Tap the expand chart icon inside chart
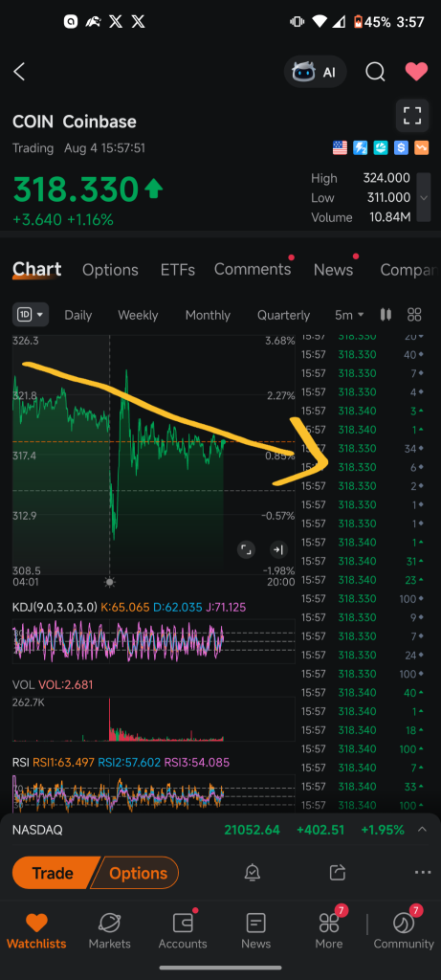This screenshot has height=980, width=441. 246,549
